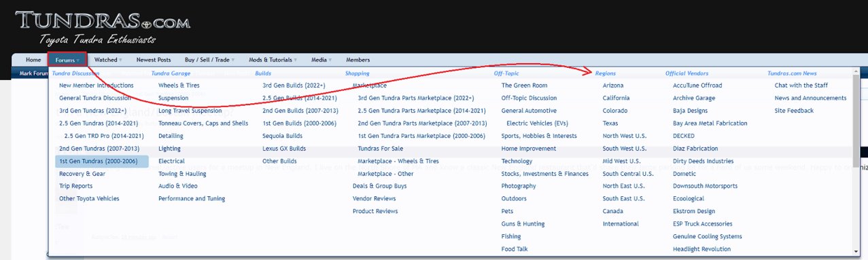The width and height of the screenshot is (868, 260).
Task: Open Tundras.com News category heading
Action: 792,73
